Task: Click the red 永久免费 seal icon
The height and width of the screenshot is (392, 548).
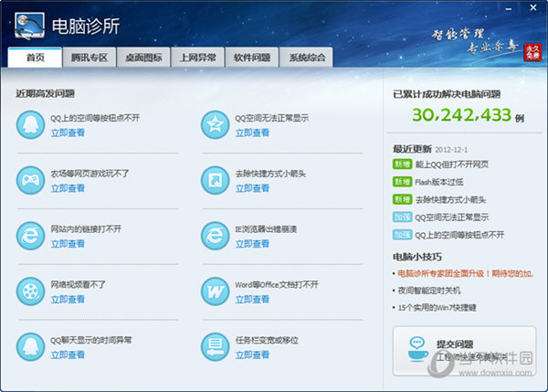Action: coord(532,53)
